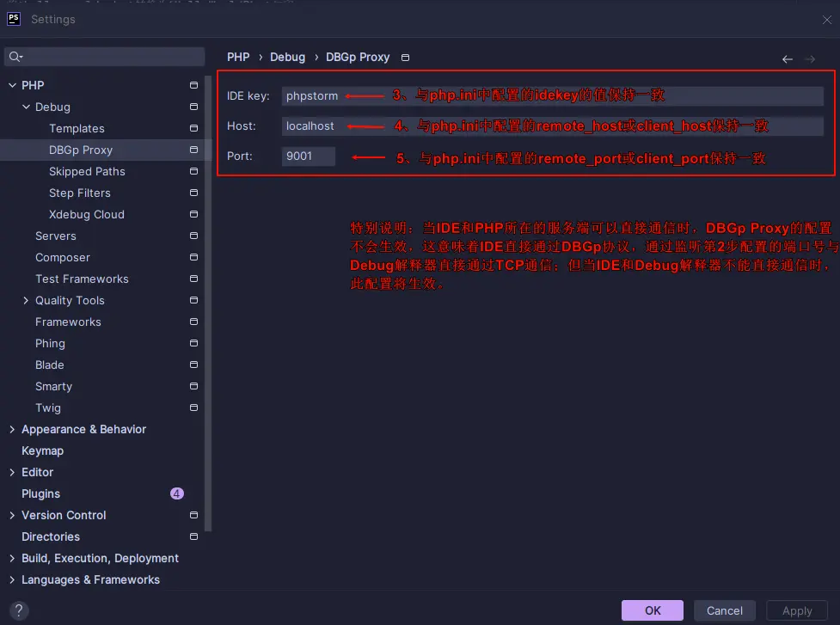
Task: Click the Debug breadcrumb link
Action: [x=287, y=57]
